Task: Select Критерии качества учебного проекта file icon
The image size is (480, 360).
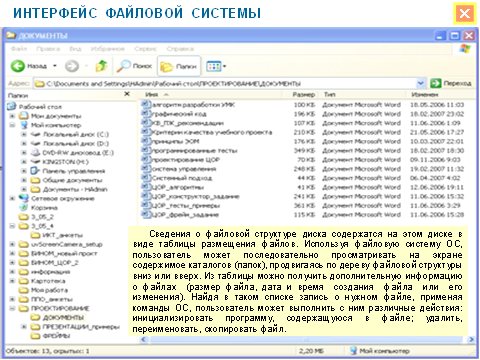Action: pos(146,132)
